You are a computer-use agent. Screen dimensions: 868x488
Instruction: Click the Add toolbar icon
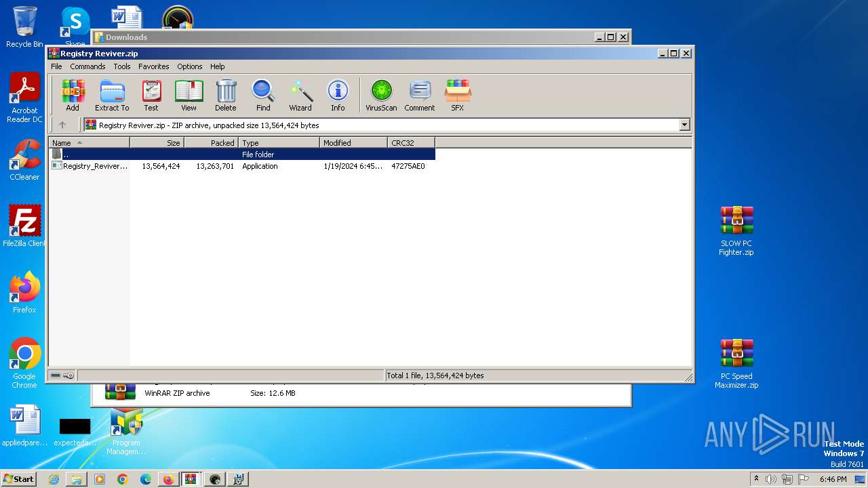(73, 95)
